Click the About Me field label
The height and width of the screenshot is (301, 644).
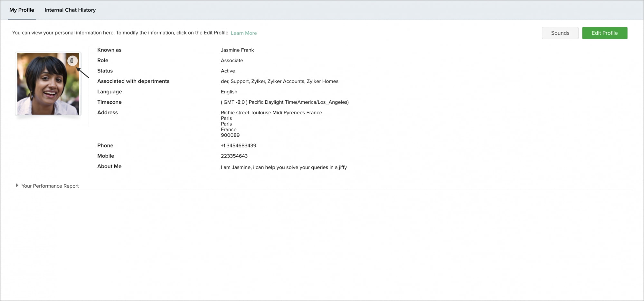point(109,166)
